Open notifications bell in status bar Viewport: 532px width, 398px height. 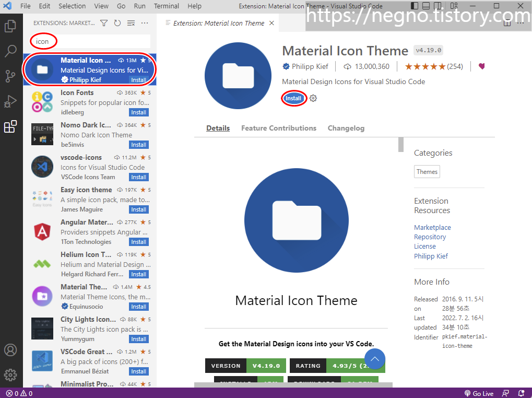(x=521, y=393)
